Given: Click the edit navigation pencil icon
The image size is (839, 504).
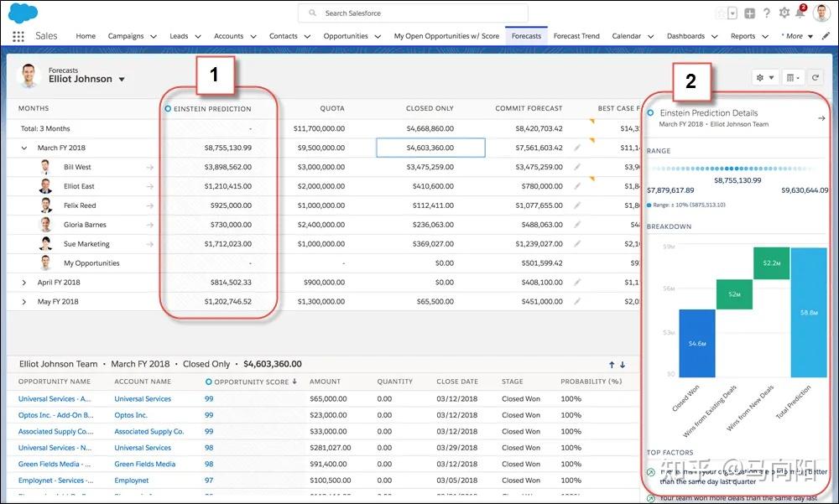Looking at the screenshot, I should [x=826, y=36].
